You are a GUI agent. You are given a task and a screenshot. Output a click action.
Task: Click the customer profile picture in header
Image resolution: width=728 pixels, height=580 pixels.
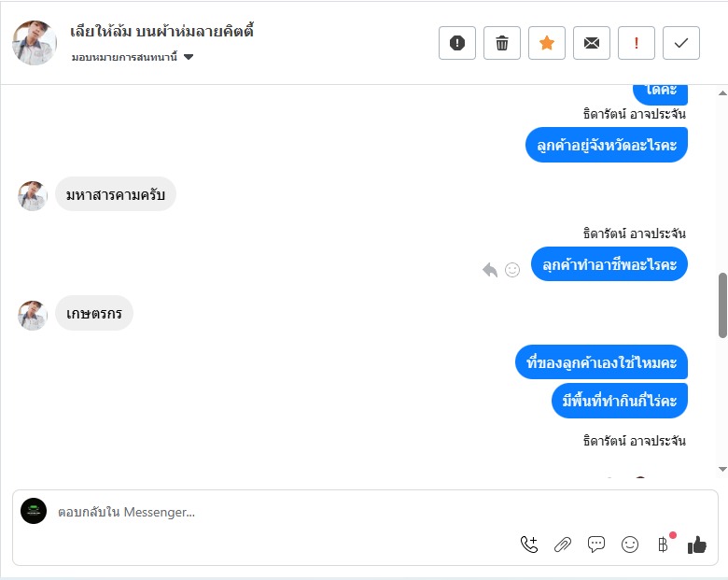tap(35, 43)
